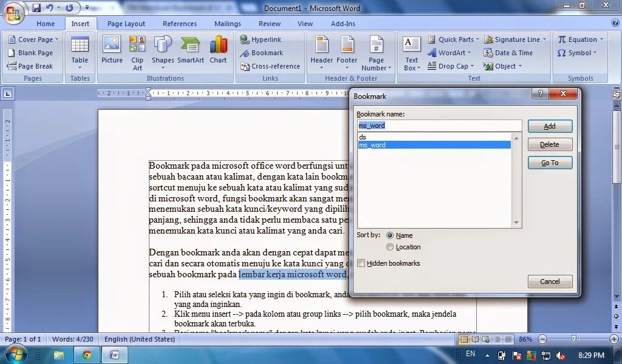Open Word Help question mark icon
Screen dimensions: 622x364
point(615,24)
